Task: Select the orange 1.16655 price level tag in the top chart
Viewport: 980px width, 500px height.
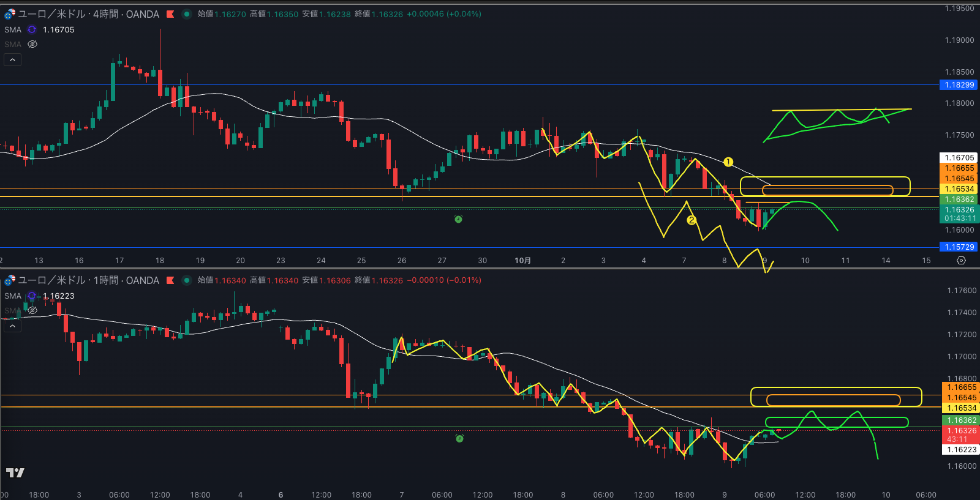Action: pos(959,168)
